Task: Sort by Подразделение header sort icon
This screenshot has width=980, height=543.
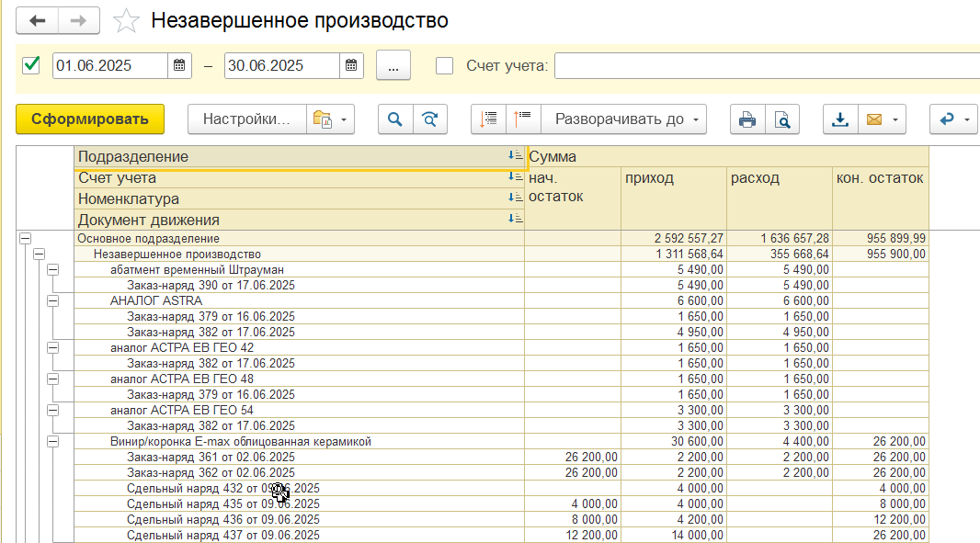Action: 516,155
